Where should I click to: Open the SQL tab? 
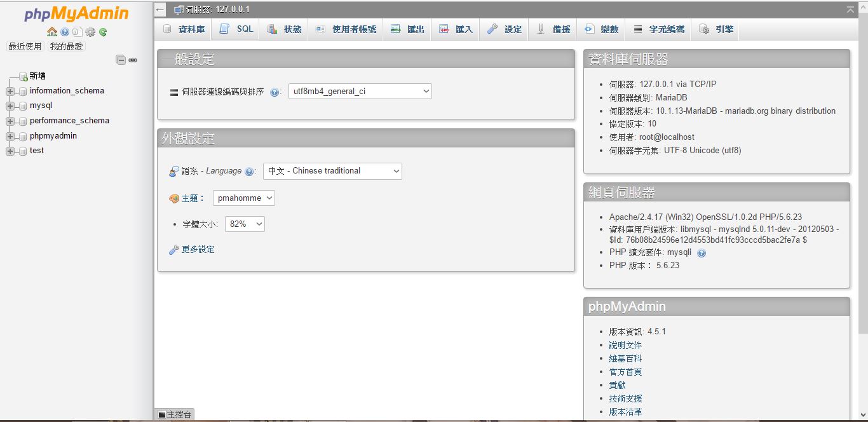tap(236, 29)
